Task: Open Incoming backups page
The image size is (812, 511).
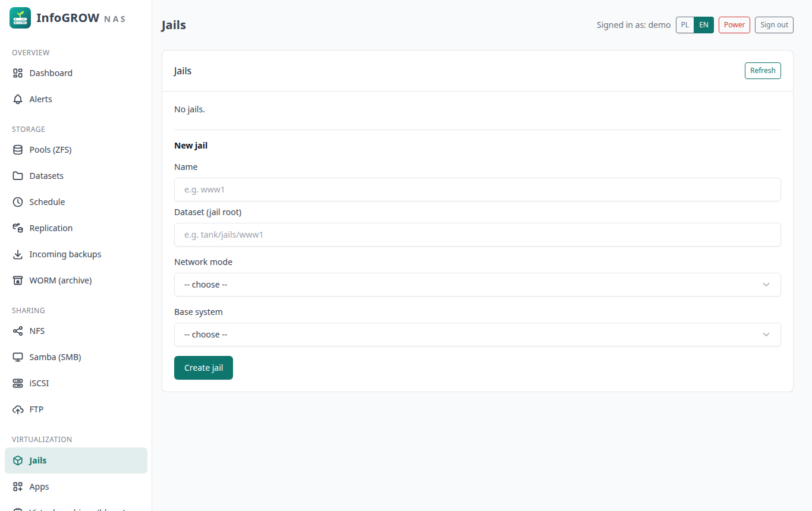Action: pos(76,254)
